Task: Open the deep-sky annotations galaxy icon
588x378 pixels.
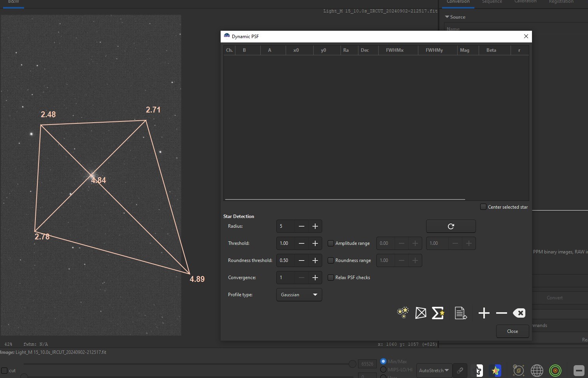Action: 518,370
